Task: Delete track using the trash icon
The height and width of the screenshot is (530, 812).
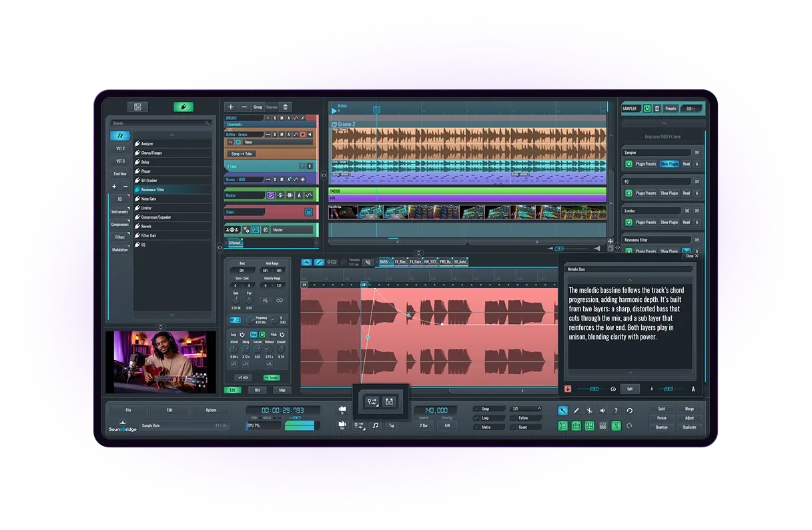Action: pos(286,107)
